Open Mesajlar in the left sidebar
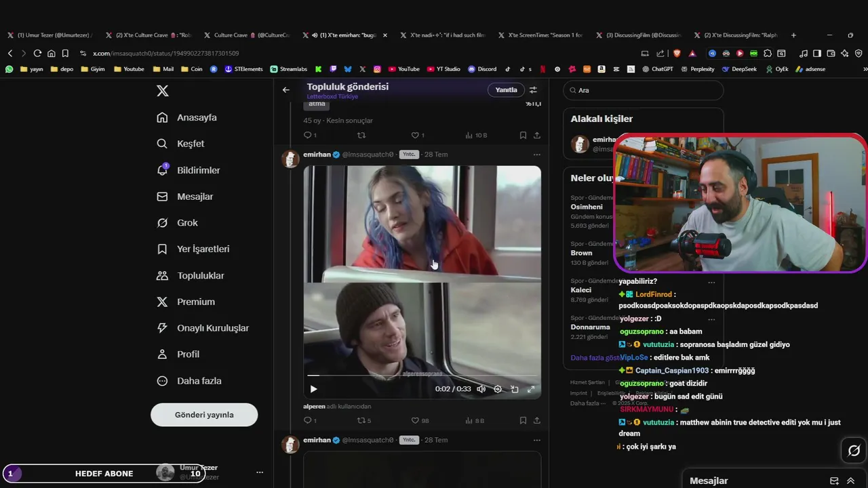The image size is (868, 488). 184,197
